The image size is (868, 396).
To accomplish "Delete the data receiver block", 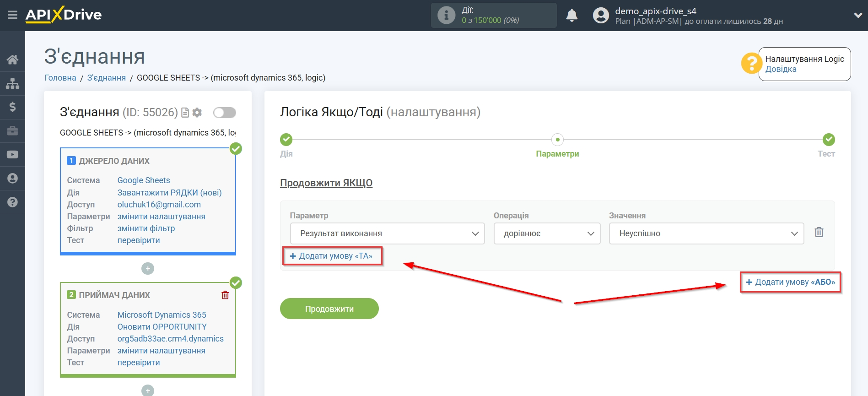I will point(225,295).
